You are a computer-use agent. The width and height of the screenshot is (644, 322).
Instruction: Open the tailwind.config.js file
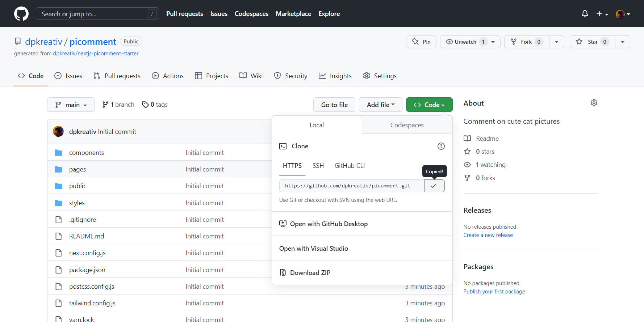pyautogui.click(x=92, y=303)
